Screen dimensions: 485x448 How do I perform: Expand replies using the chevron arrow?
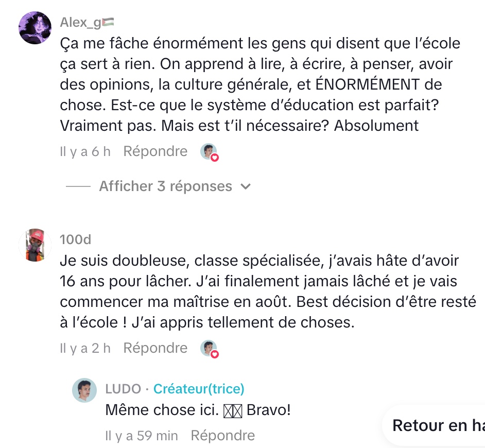click(x=246, y=186)
